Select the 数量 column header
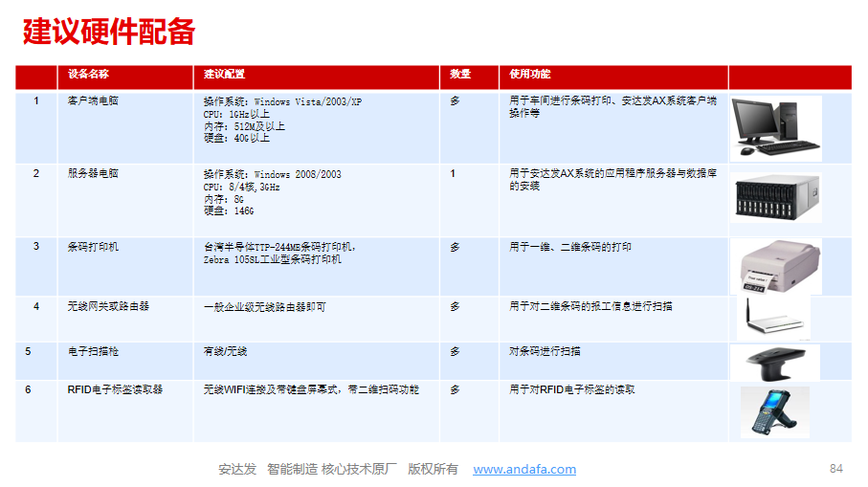The height and width of the screenshot is (487, 868). pyautogui.click(x=460, y=75)
